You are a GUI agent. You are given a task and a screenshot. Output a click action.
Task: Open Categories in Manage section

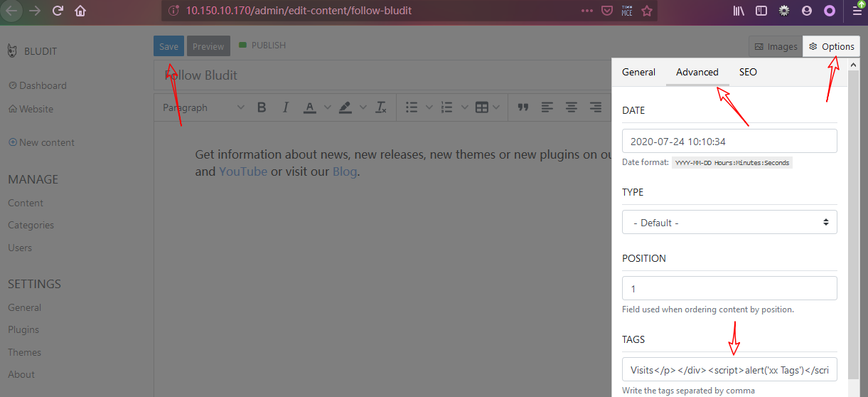click(31, 225)
